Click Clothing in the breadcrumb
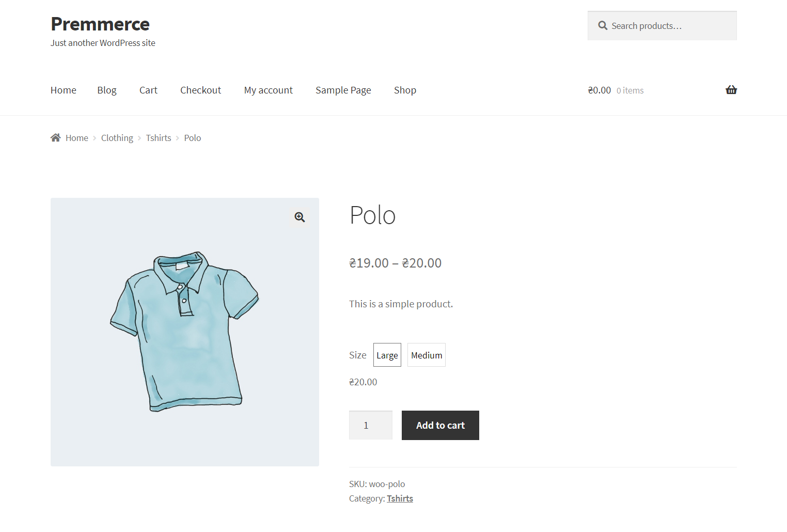The height and width of the screenshot is (532, 787). pos(117,138)
